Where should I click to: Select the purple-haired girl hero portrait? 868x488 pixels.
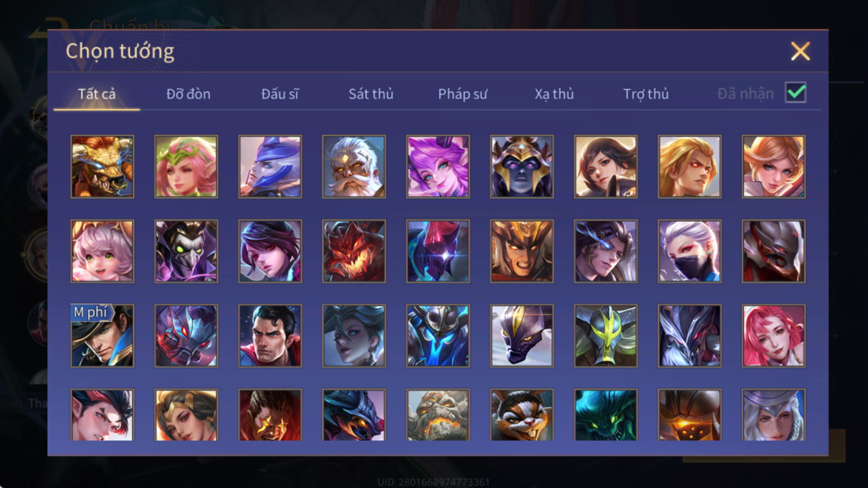438,166
